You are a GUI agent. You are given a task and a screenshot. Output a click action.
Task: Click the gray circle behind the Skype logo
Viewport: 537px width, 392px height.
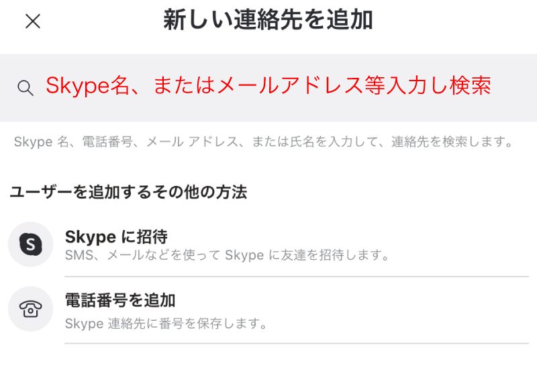pyautogui.click(x=31, y=244)
